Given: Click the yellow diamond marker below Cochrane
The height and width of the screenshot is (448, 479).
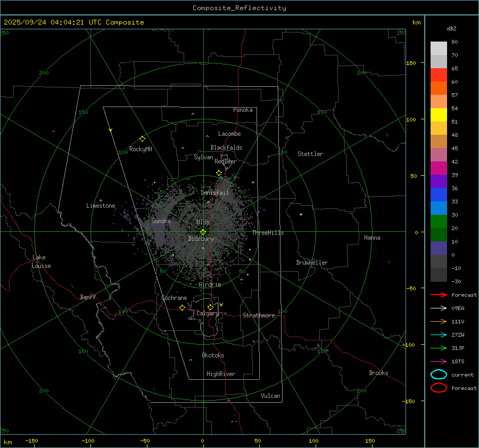Looking at the screenshot, I should pyautogui.click(x=183, y=307).
